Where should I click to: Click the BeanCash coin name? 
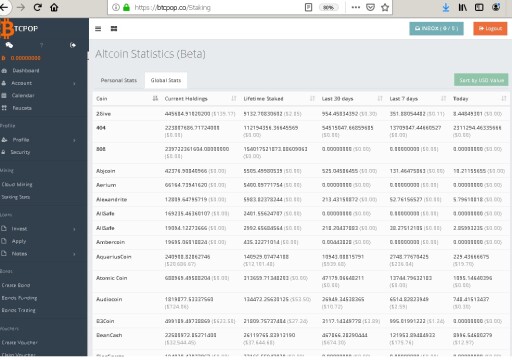pyautogui.click(x=109, y=335)
